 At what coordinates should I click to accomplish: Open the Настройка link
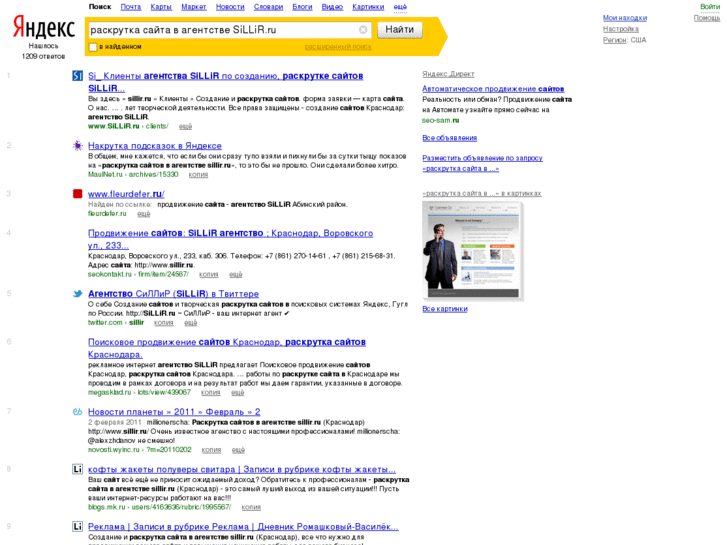point(621,29)
